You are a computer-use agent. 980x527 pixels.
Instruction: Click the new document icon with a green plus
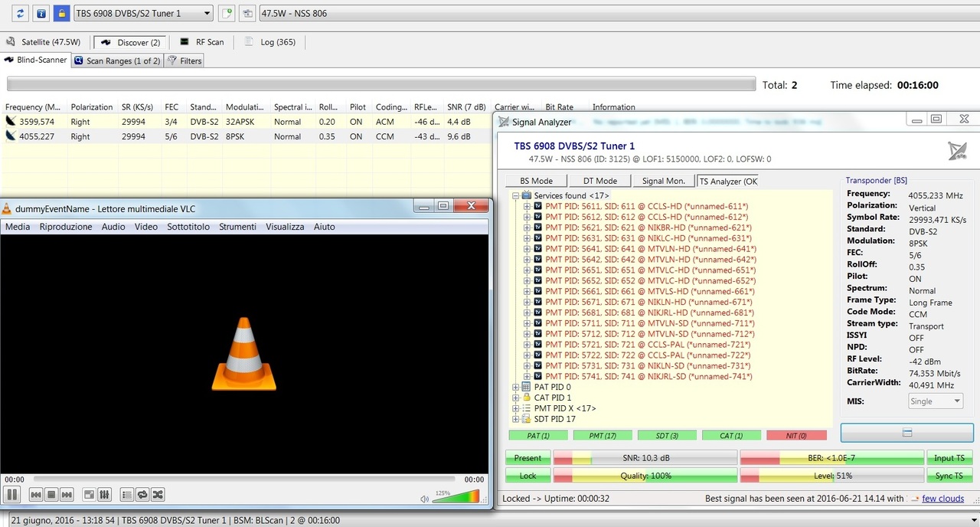(x=227, y=13)
